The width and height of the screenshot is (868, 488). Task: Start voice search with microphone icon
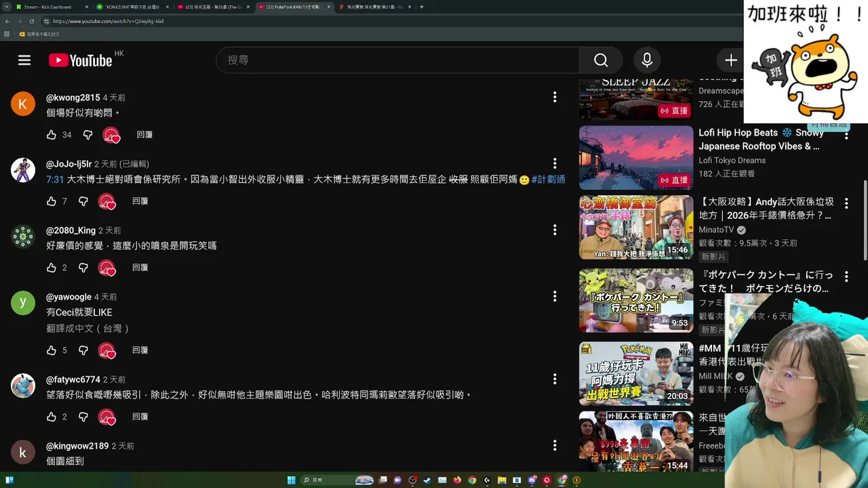[x=647, y=60]
